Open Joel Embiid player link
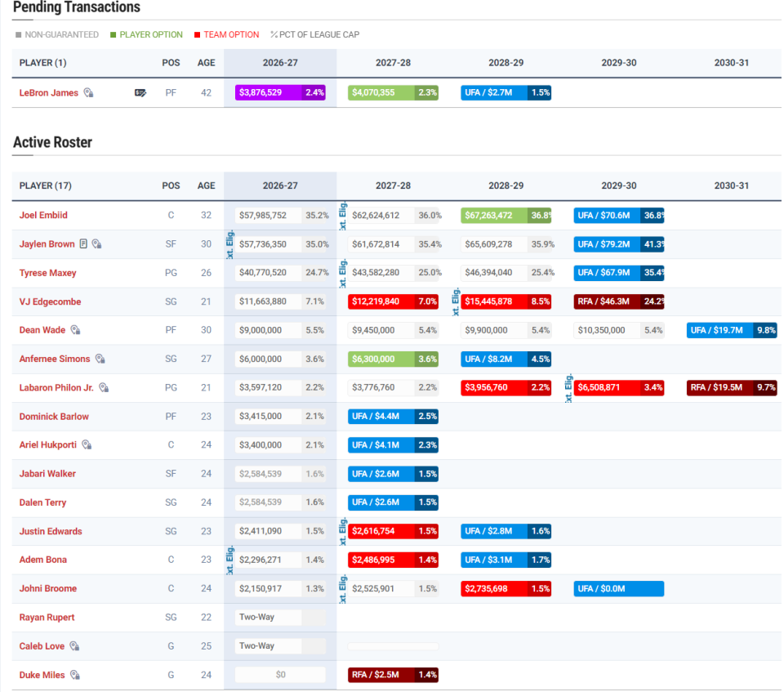 (43, 215)
